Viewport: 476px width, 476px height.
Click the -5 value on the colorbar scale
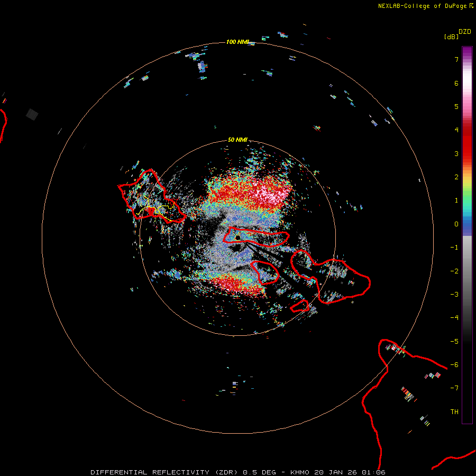[454, 342]
